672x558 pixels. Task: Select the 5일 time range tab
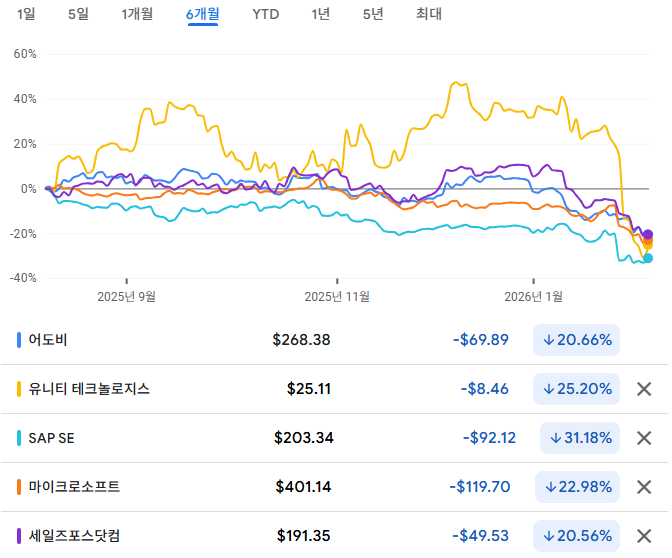pyautogui.click(x=78, y=14)
